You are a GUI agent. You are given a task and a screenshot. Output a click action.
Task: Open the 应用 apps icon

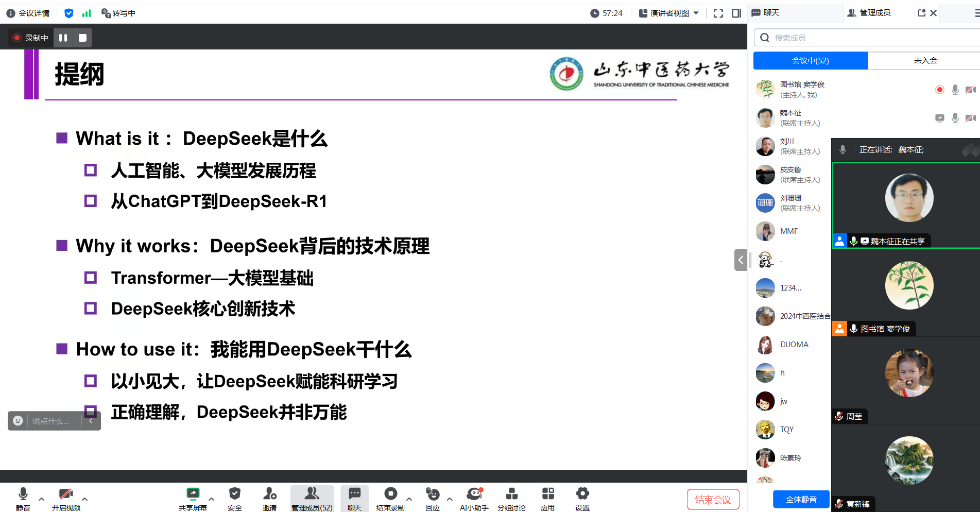tap(548, 494)
